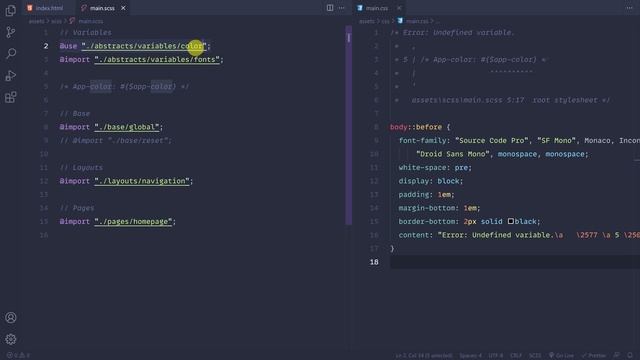
Task: Click the content: "Error: Undefined variable" line
Action: click(519, 235)
